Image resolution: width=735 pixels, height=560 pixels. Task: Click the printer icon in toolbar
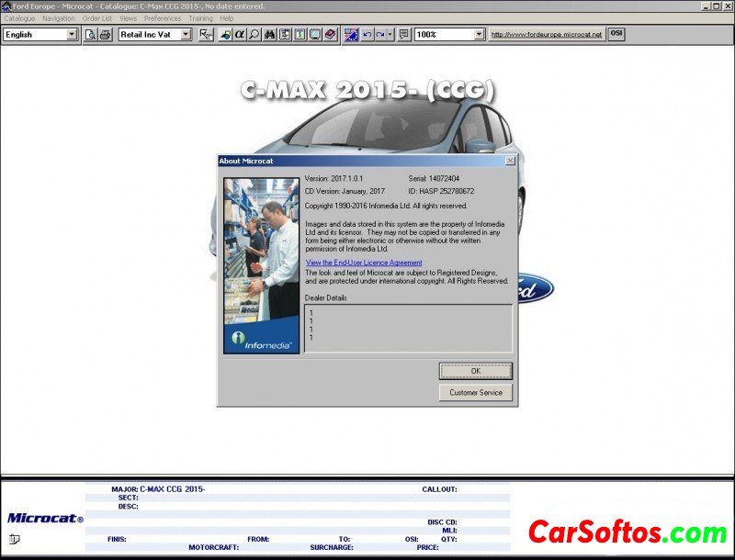point(105,35)
